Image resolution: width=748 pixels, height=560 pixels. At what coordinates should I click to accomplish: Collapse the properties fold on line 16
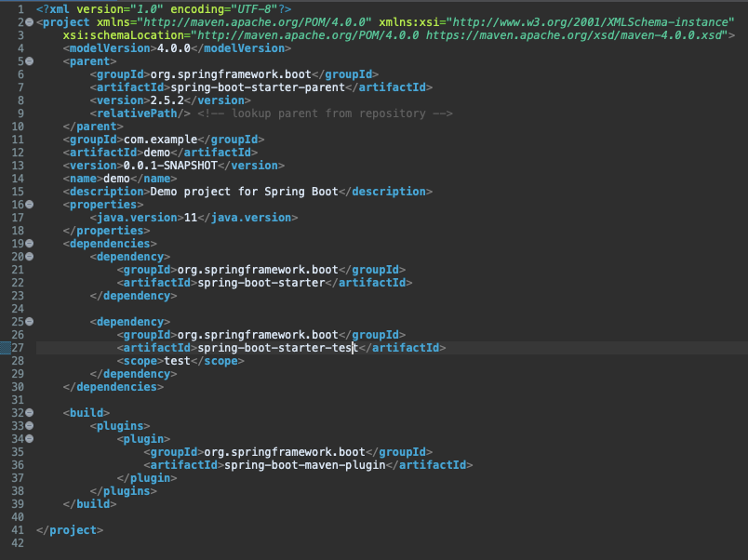[30, 205]
